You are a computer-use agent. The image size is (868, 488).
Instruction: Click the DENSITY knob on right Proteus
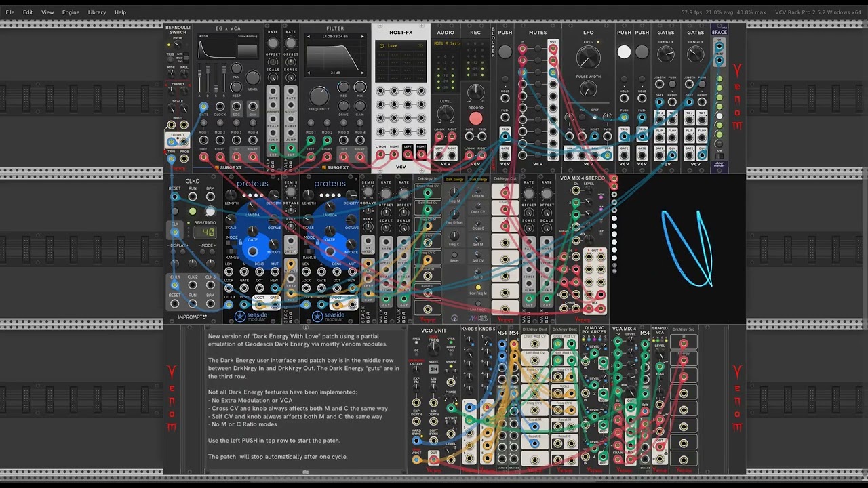tap(351, 194)
